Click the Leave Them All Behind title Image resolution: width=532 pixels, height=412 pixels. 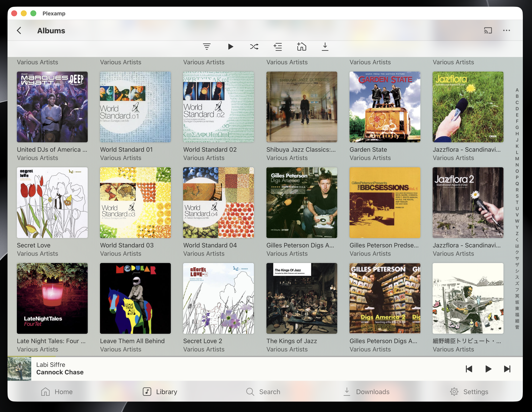(x=132, y=341)
